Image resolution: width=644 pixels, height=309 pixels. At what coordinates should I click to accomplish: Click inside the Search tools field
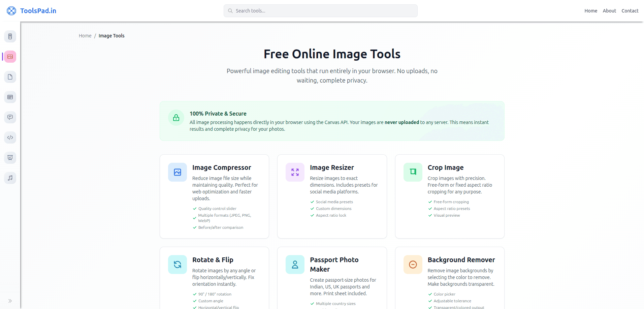(x=320, y=10)
